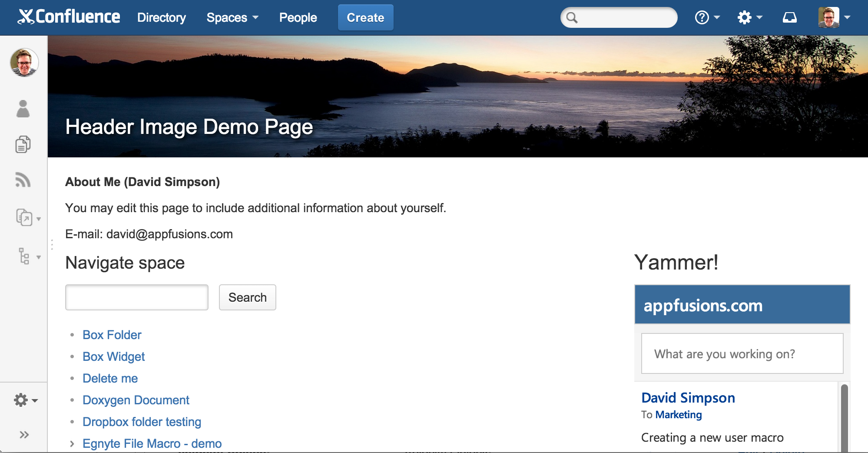Screen dimensions: 868x453
Task: Open the Delete me page link
Action: [x=110, y=378]
